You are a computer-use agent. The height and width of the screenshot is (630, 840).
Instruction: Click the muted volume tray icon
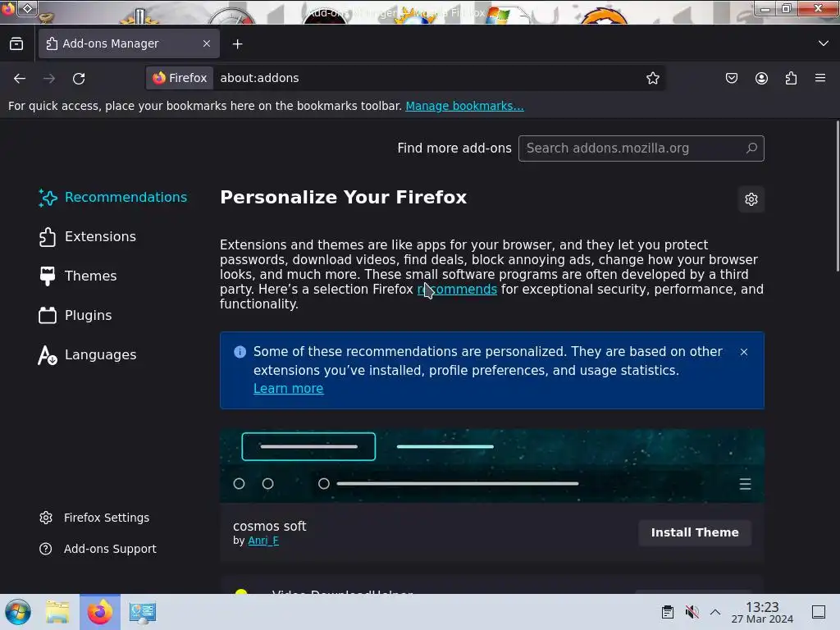pos(692,612)
